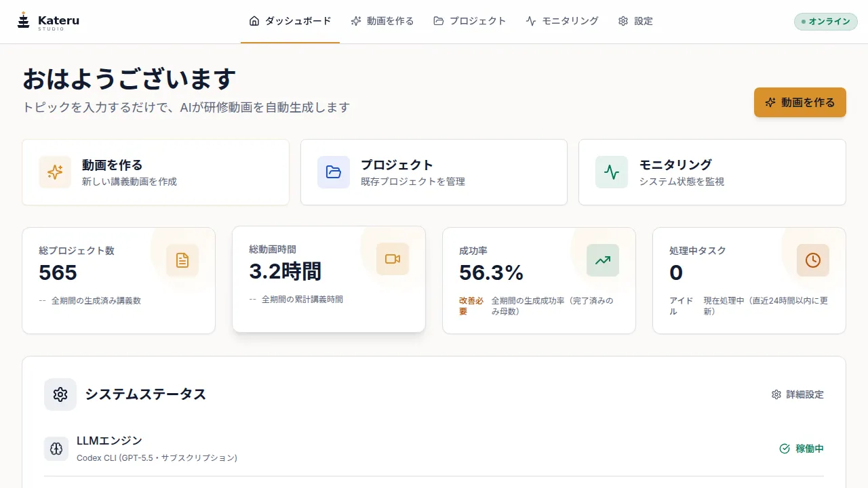
Task: Click the Kateru Studio logo icon
Action: (x=24, y=21)
